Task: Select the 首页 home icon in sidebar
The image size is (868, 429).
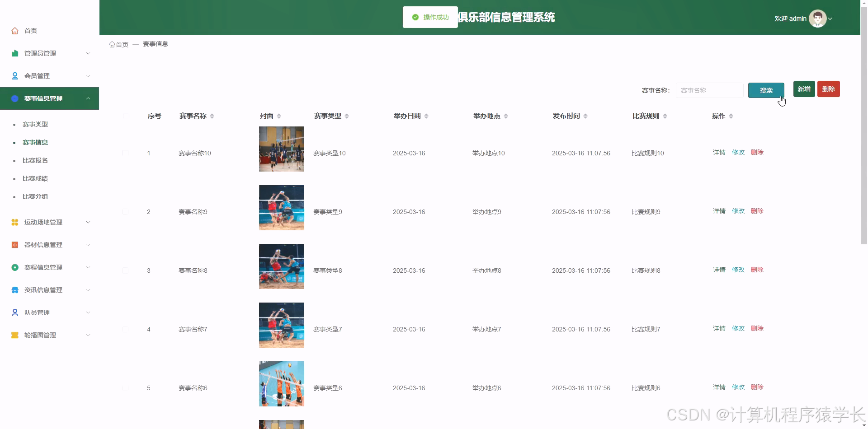Action: coord(15,30)
